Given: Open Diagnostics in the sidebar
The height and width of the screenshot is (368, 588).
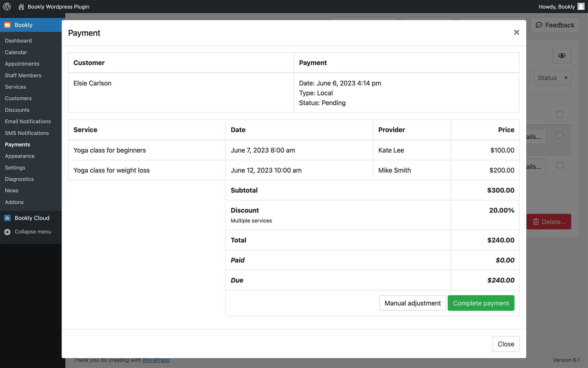Looking at the screenshot, I should [19, 179].
